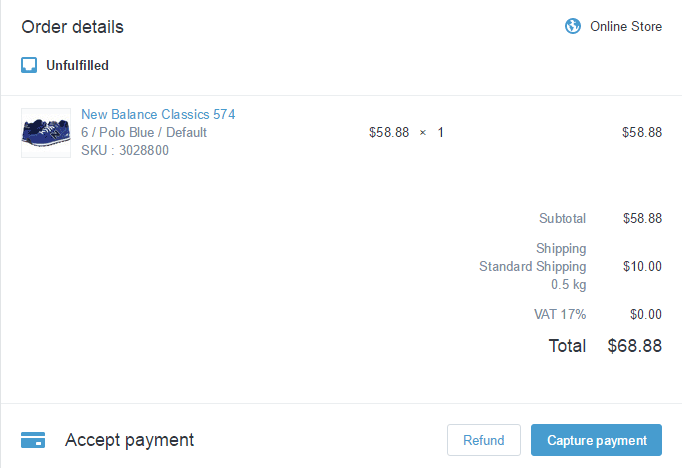Click the Online Store channel label
The width and height of the screenshot is (682, 468).
[626, 26]
